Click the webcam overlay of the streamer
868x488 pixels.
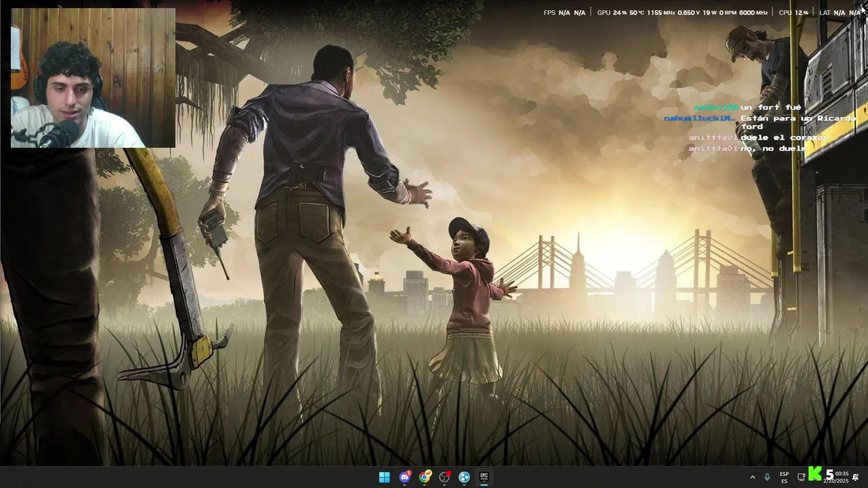click(x=93, y=78)
